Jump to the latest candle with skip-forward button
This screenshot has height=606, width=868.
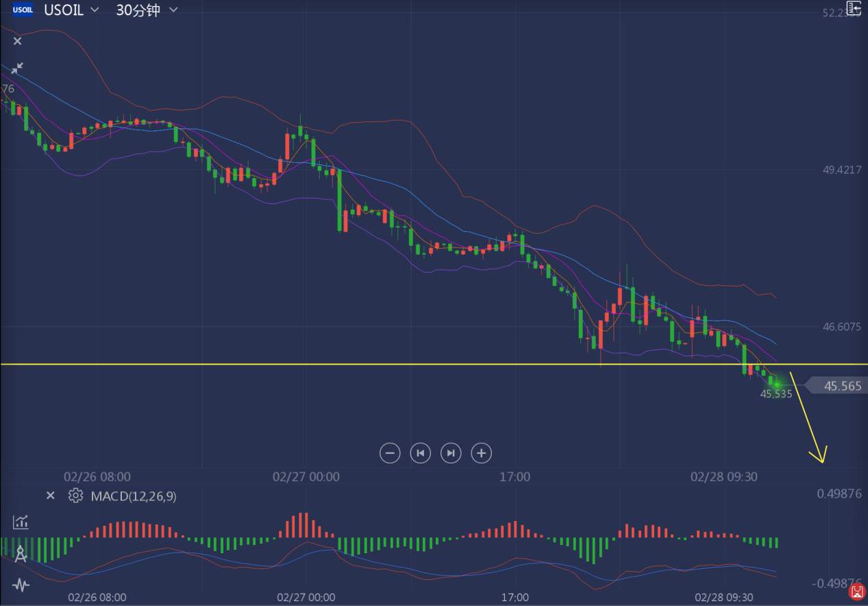pos(451,453)
